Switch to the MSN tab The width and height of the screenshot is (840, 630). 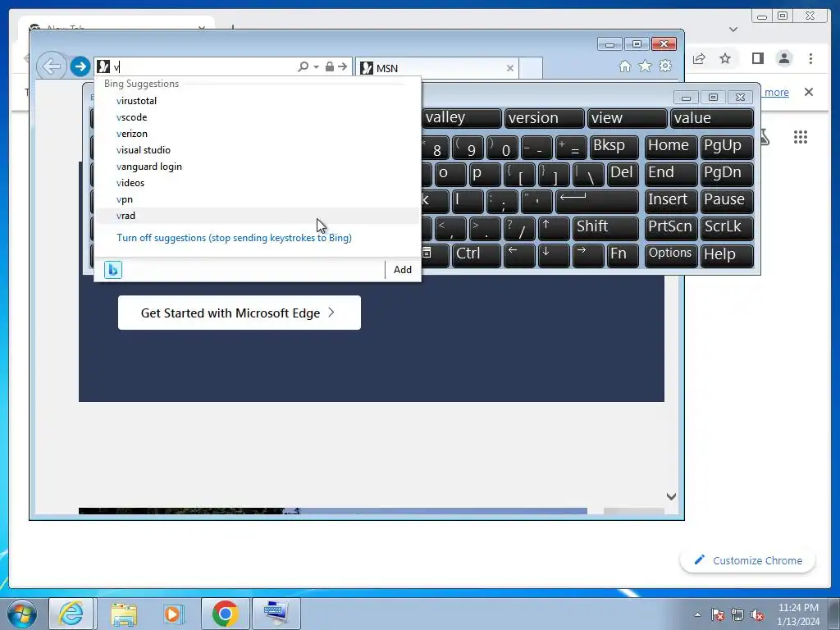[436, 68]
